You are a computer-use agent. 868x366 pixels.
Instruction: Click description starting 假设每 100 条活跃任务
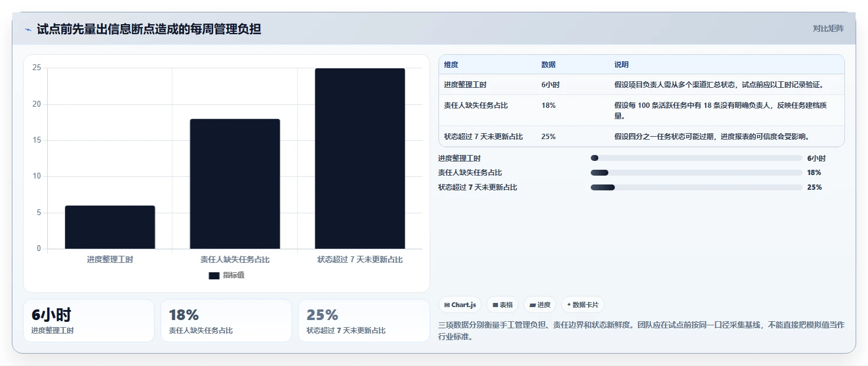click(x=720, y=111)
